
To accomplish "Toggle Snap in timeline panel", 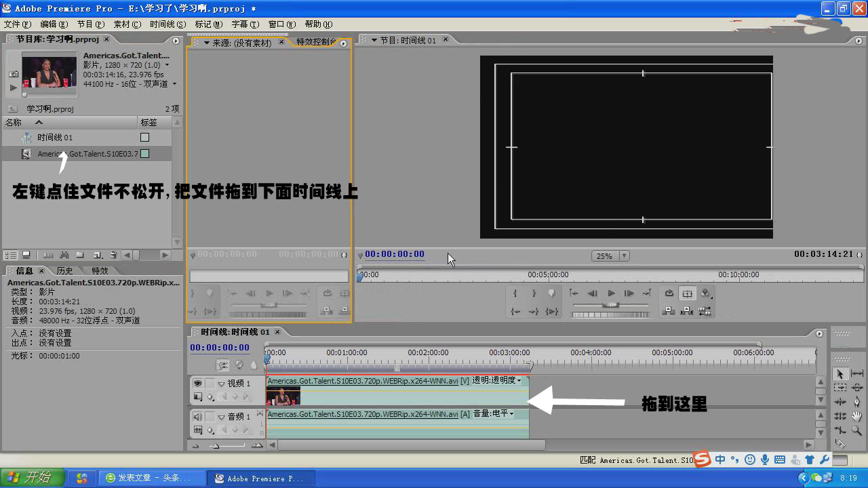I will 222,365.
